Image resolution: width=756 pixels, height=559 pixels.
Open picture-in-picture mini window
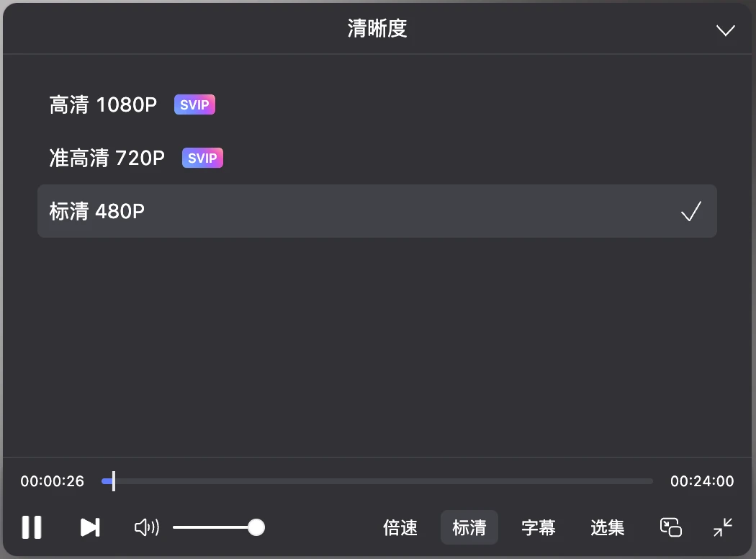point(671,527)
